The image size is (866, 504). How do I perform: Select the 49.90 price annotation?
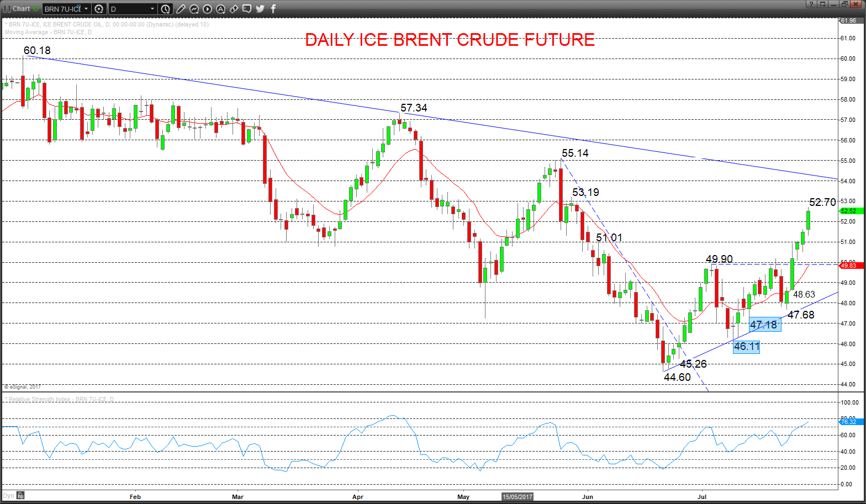[x=719, y=259]
